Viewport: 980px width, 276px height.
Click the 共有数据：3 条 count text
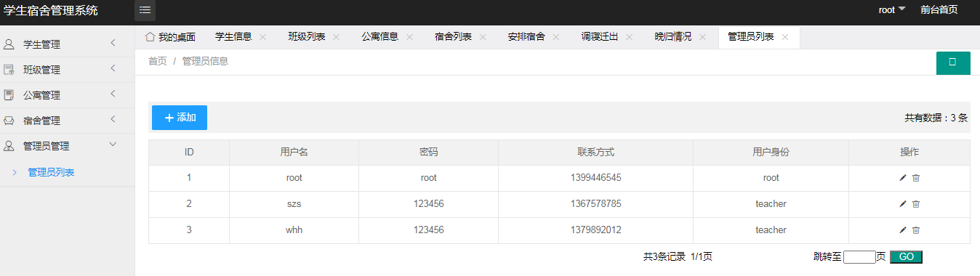click(x=936, y=117)
